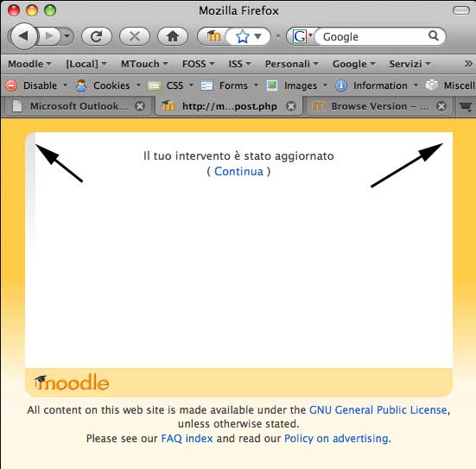The width and height of the screenshot is (476, 469).
Task: Open the GNU General Public License link
Action: click(x=378, y=409)
